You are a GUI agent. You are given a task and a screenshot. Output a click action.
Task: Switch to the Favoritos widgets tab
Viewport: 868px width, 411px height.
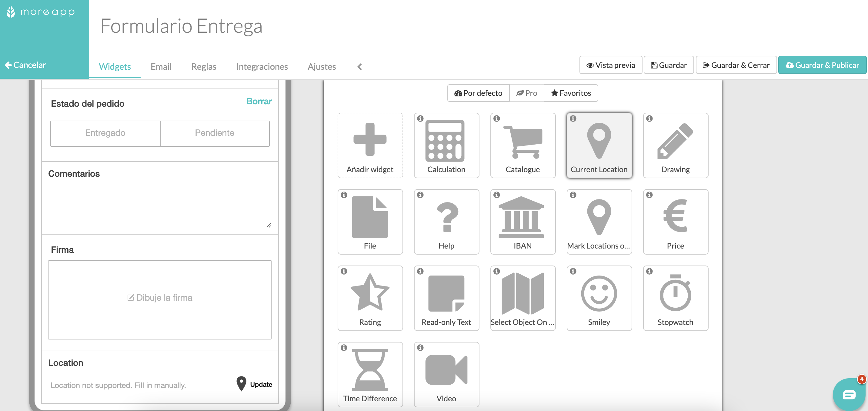(x=571, y=92)
